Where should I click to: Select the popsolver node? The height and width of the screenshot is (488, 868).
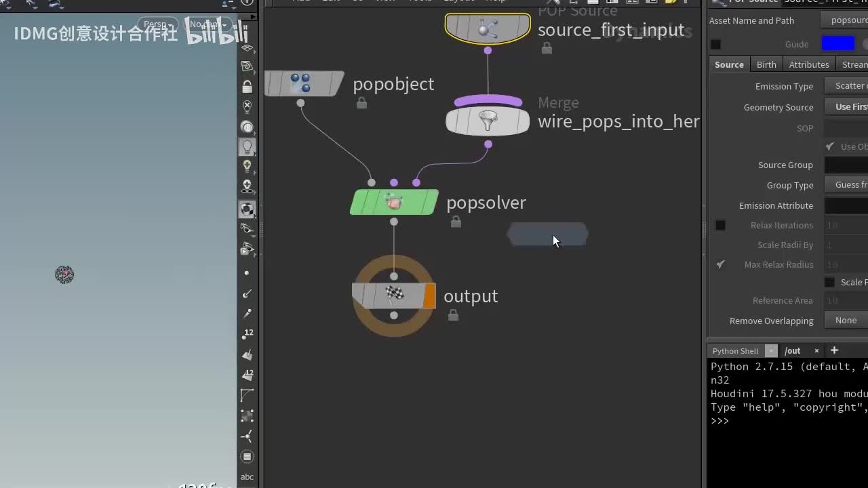394,202
